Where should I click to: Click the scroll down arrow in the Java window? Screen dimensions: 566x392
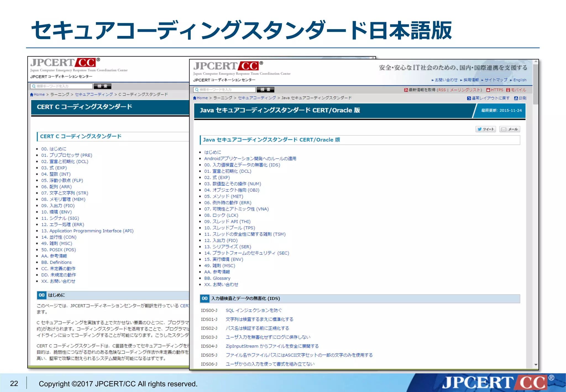coord(536,365)
